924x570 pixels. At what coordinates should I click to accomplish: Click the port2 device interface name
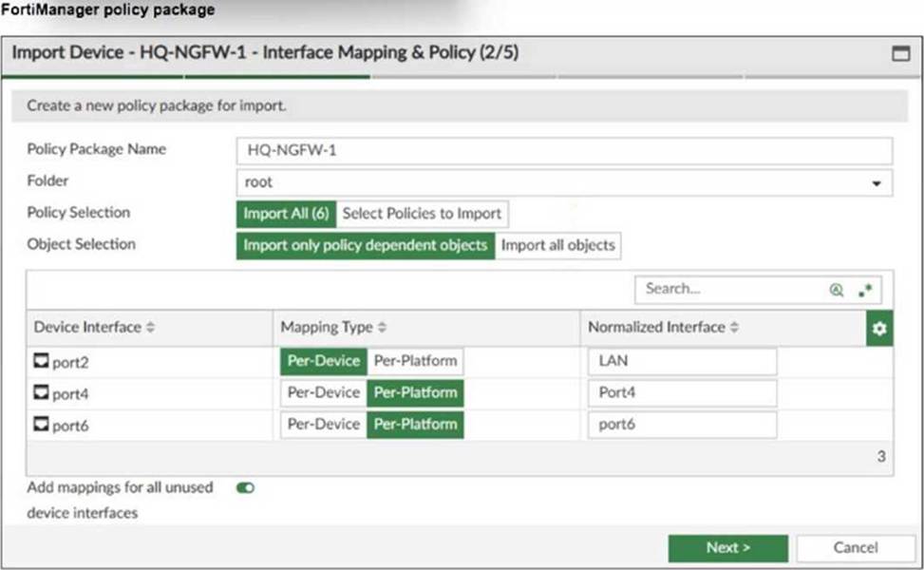click(x=70, y=363)
